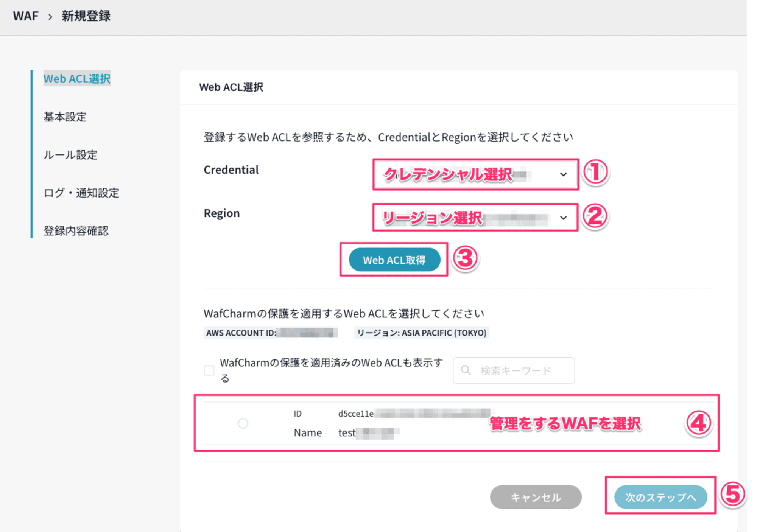Go to ログ・通知設定 step in sidebar
The image size is (757, 532).
(81, 193)
